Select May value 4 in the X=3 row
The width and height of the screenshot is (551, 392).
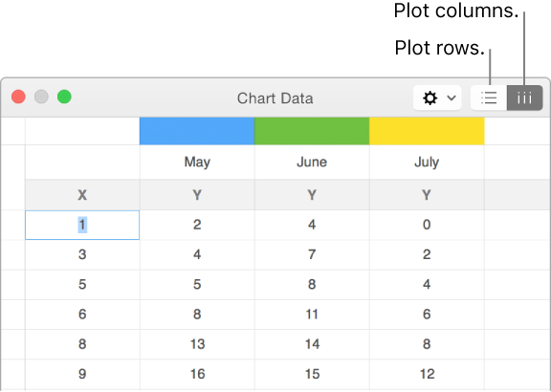(197, 254)
